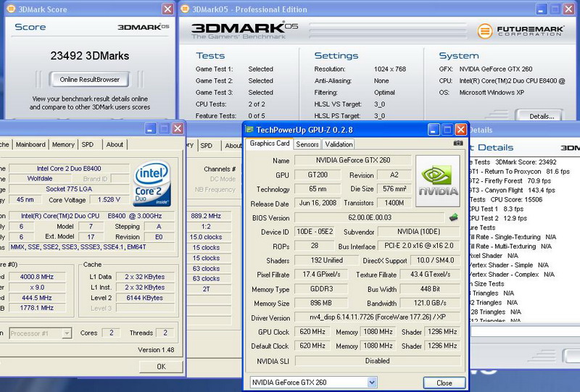
Task: Open the SPD tab in the rear CPU-Z window
Action: pos(207,146)
